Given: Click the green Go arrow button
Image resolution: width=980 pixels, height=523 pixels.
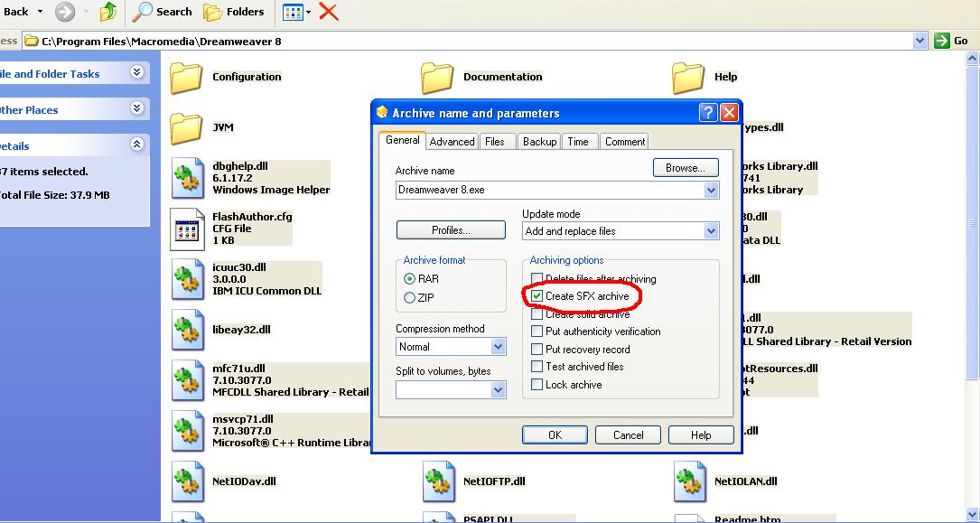Looking at the screenshot, I should (942, 42).
